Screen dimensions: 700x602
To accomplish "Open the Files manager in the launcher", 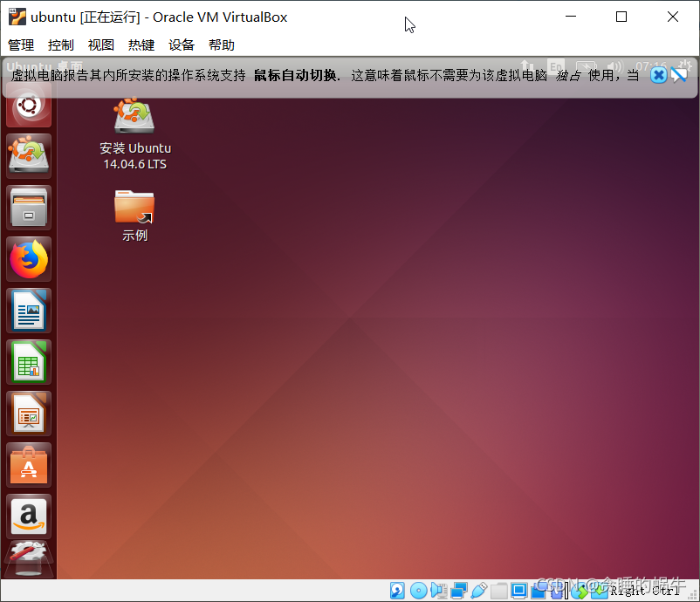I will tap(29, 208).
